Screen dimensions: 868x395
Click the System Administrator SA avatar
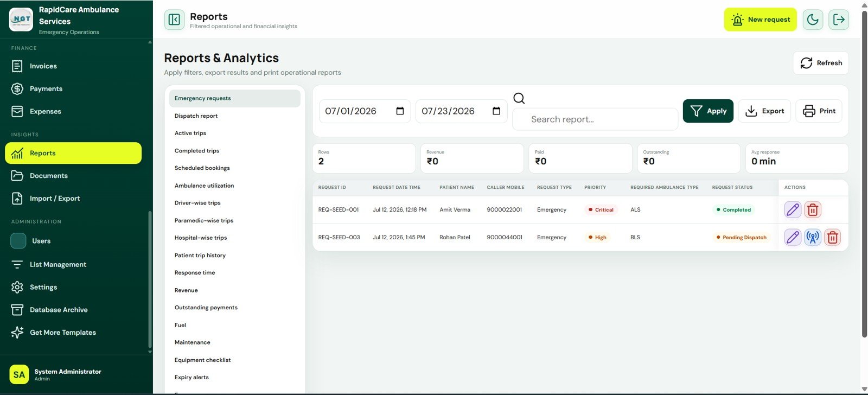[x=19, y=374]
